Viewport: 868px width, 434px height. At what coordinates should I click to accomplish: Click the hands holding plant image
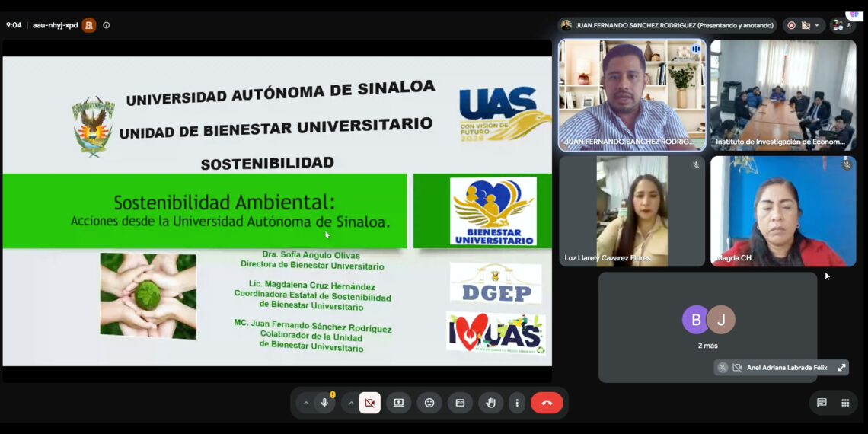point(148,295)
